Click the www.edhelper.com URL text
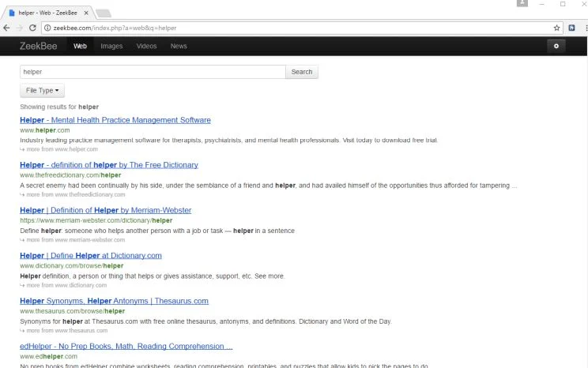588x368 pixels. [48, 357]
